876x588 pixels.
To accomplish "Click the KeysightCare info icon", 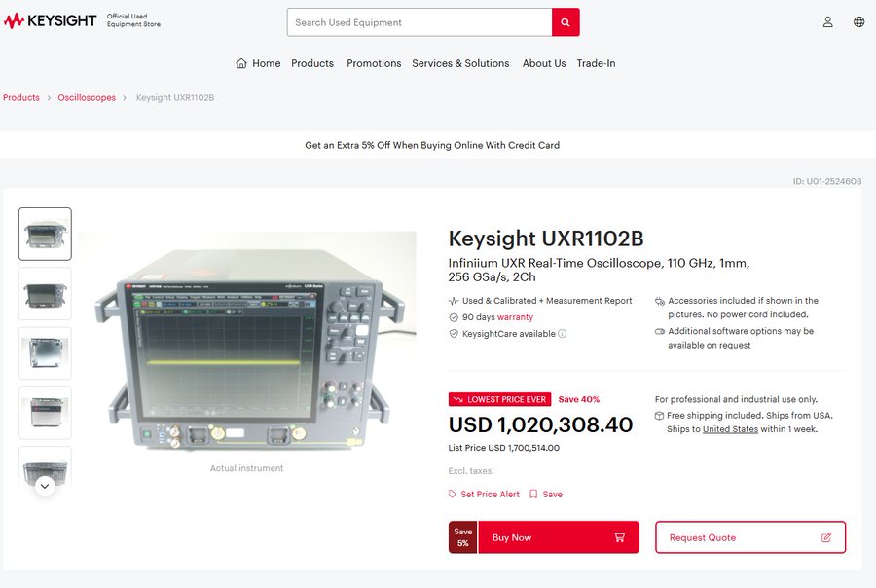I will [563, 334].
